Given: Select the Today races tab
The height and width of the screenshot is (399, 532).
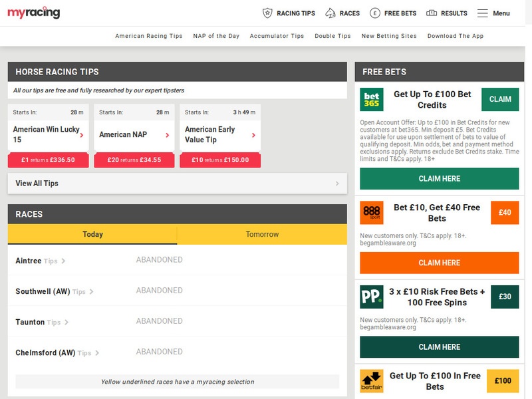Looking at the screenshot, I should point(92,234).
